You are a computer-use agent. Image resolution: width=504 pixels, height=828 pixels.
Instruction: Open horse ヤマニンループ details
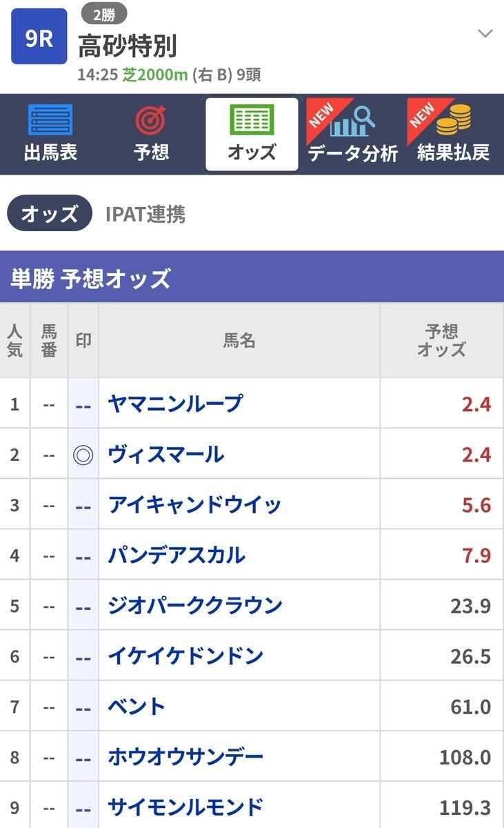coord(176,403)
